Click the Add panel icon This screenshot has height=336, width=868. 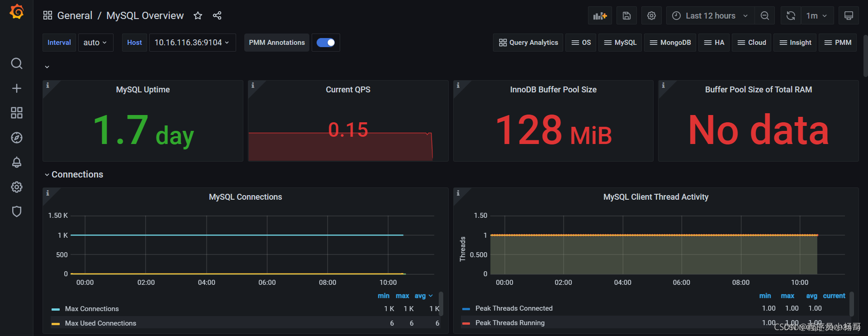click(600, 16)
